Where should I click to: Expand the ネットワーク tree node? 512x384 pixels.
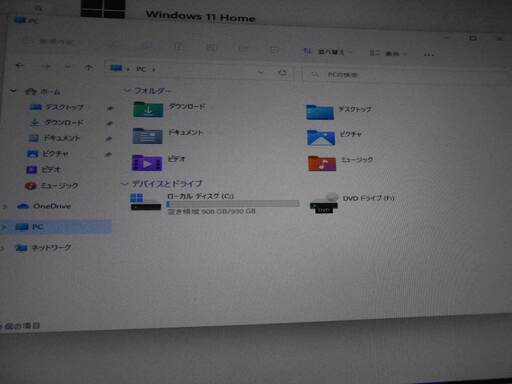point(3,248)
